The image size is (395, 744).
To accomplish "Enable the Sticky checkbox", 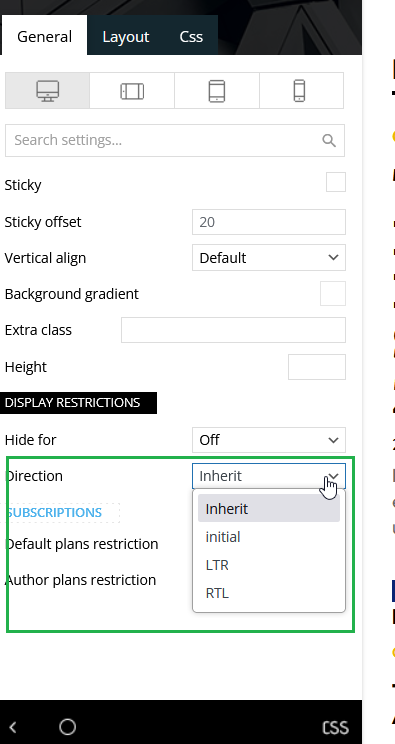I will (x=336, y=182).
